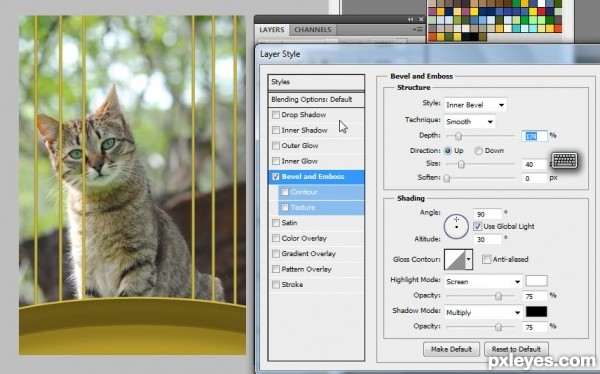Screen dimensions: 600x374
Task: Tick the Outer Glow checkbox
Action: click(276, 145)
